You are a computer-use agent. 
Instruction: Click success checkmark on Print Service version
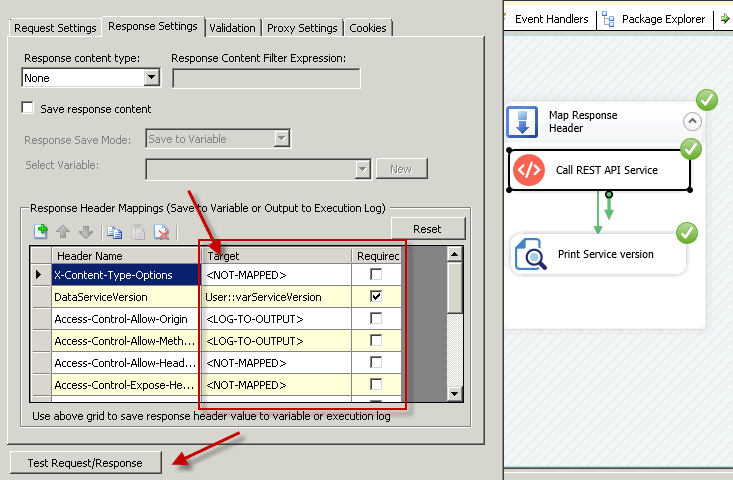pyautogui.click(x=687, y=233)
